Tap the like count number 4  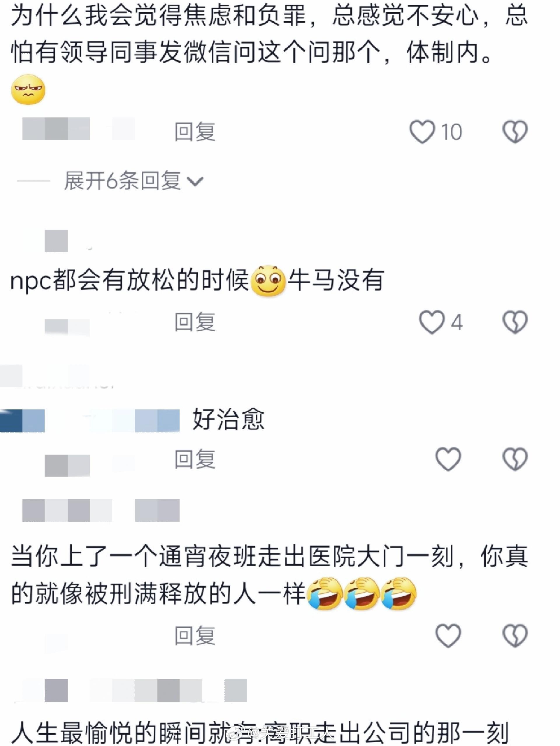[457, 322]
